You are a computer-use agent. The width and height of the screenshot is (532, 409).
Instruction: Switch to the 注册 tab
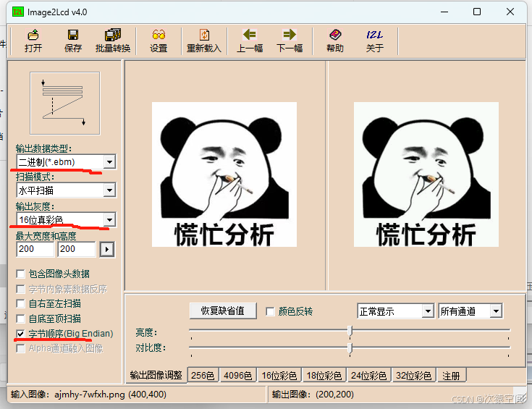[x=451, y=376]
